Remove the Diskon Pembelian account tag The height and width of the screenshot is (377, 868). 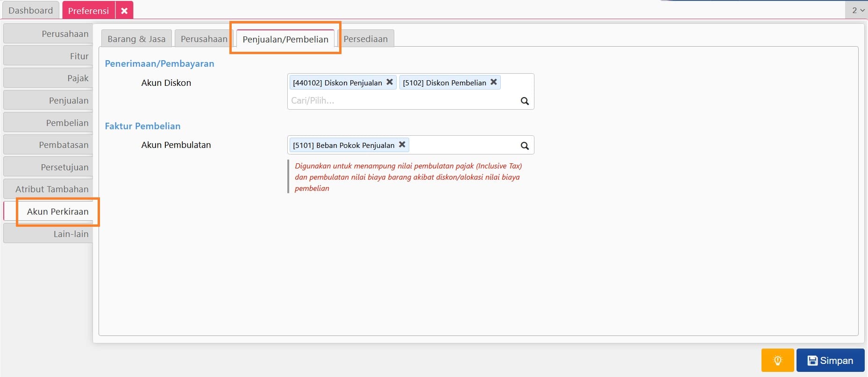493,82
